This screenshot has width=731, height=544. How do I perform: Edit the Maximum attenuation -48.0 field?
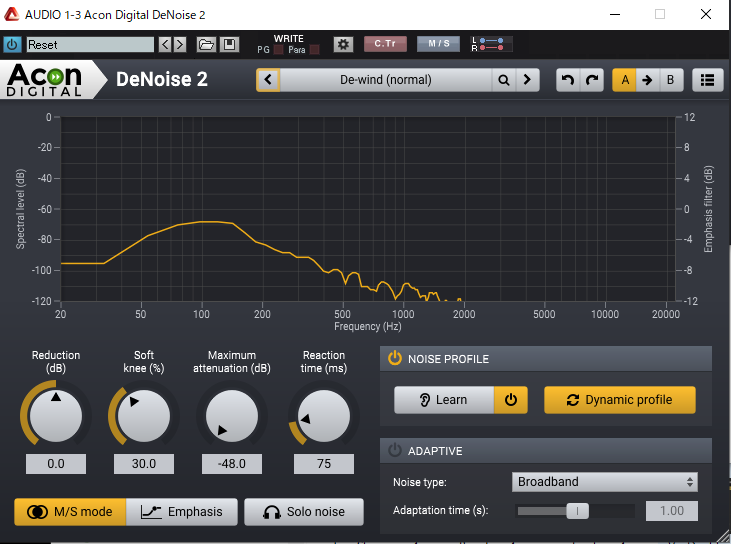click(x=232, y=464)
